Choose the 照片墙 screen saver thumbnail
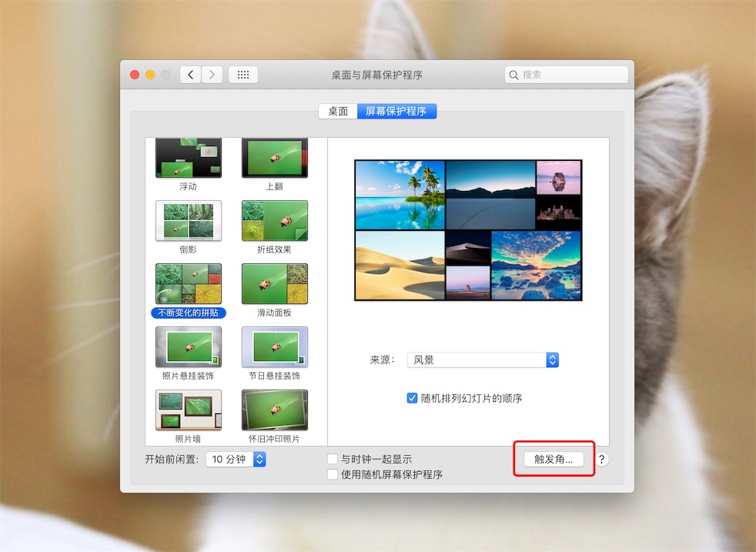Image resolution: width=756 pixels, height=552 pixels. (x=189, y=410)
